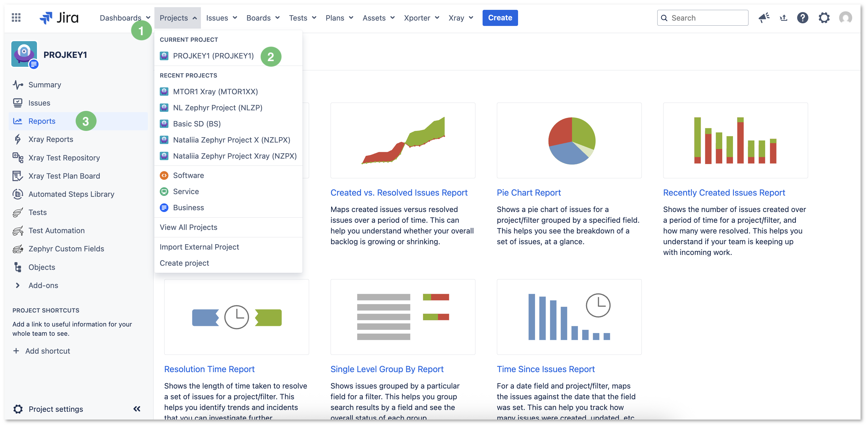868x427 pixels.
Task: Open Time Since Issues Report link
Action: click(x=545, y=369)
